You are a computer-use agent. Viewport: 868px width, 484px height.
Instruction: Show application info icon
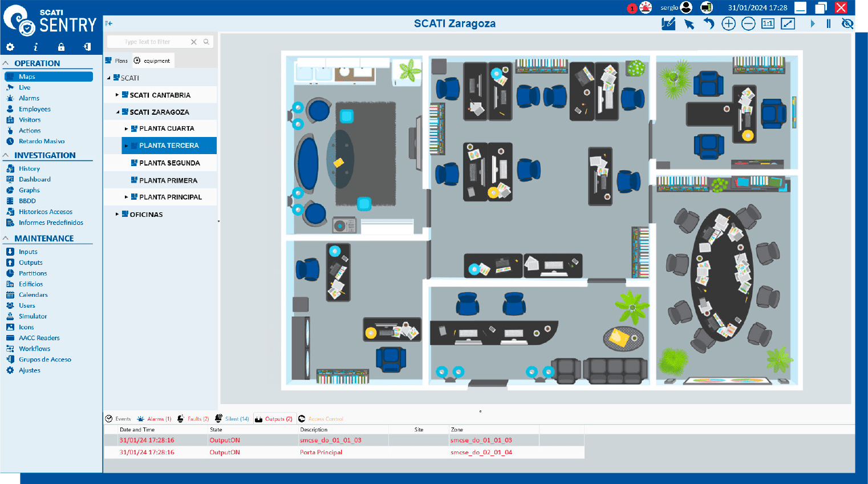coord(35,47)
